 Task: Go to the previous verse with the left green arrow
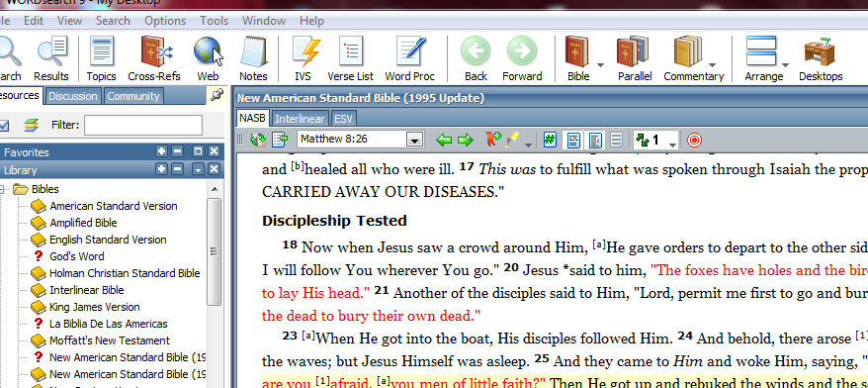pyautogui.click(x=444, y=140)
